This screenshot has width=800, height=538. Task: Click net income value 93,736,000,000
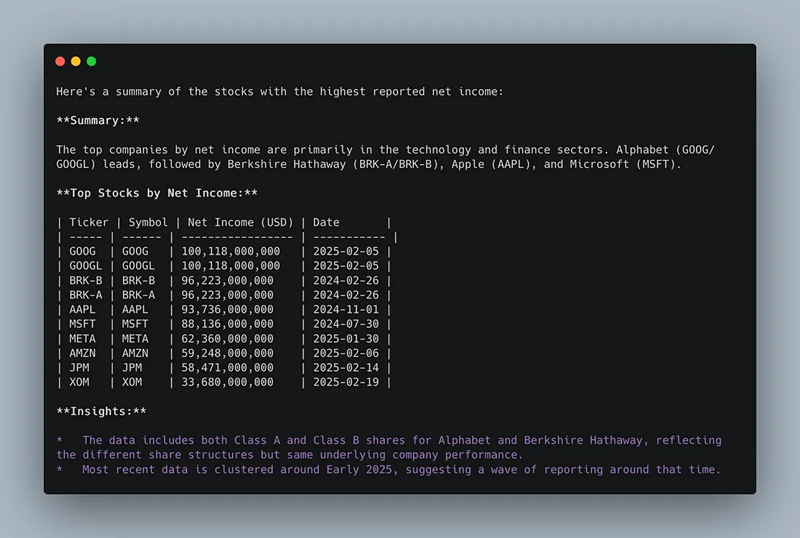coord(227,309)
